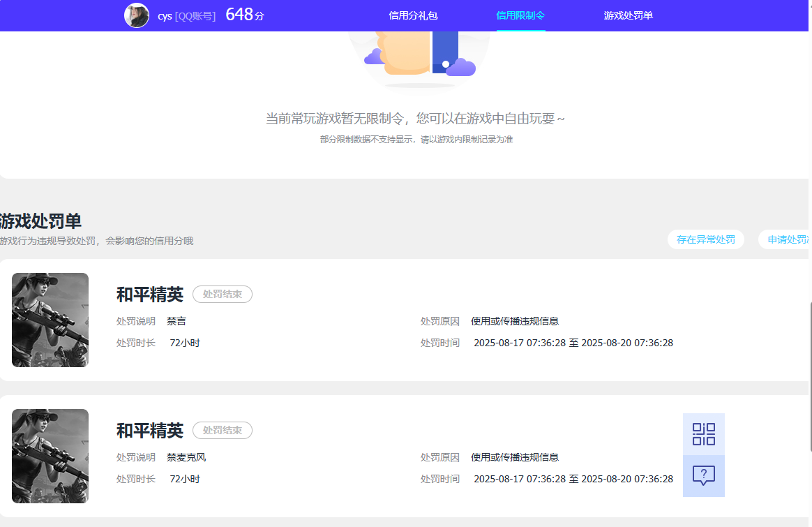This screenshot has height=527, width=812.
Task: Click 和平精英 title in 禁麦克风 record
Action: click(x=150, y=431)
